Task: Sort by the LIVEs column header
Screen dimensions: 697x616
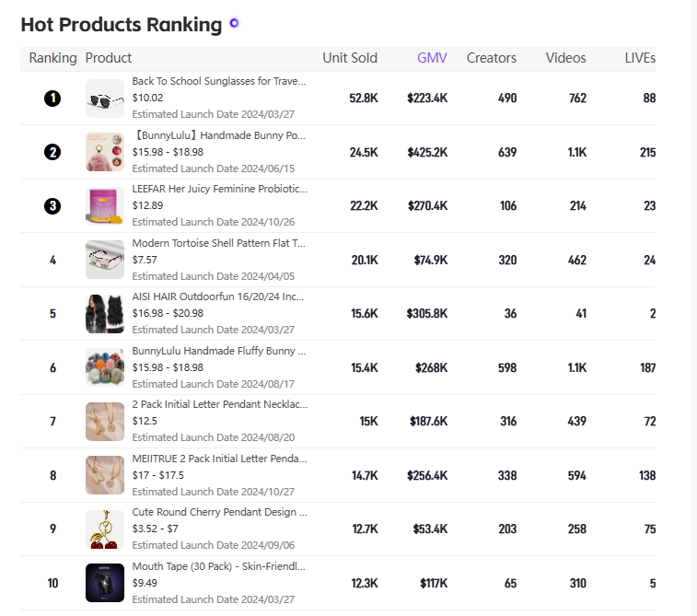Action: (x=640, y=58)
